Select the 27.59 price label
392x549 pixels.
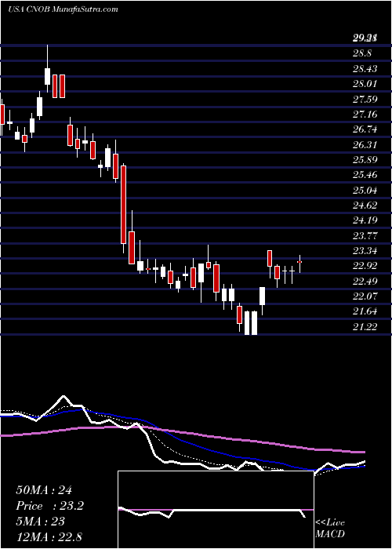point(365,99)
